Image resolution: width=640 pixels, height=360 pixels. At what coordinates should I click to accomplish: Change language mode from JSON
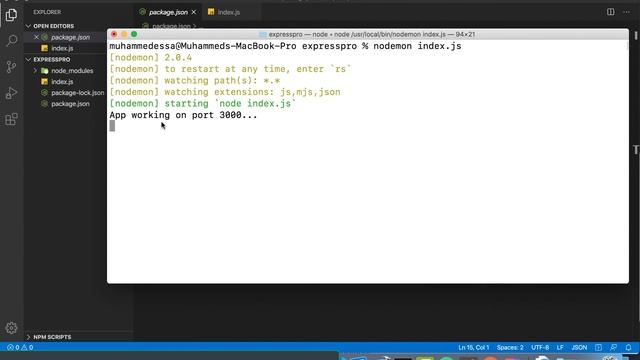579,347
